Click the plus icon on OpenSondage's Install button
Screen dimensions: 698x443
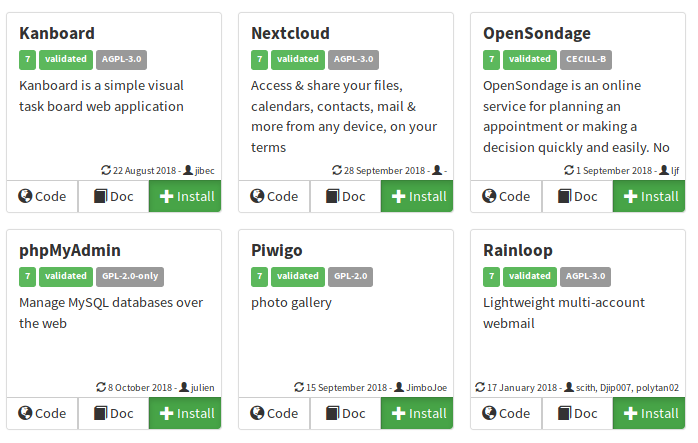coord(630,196)
